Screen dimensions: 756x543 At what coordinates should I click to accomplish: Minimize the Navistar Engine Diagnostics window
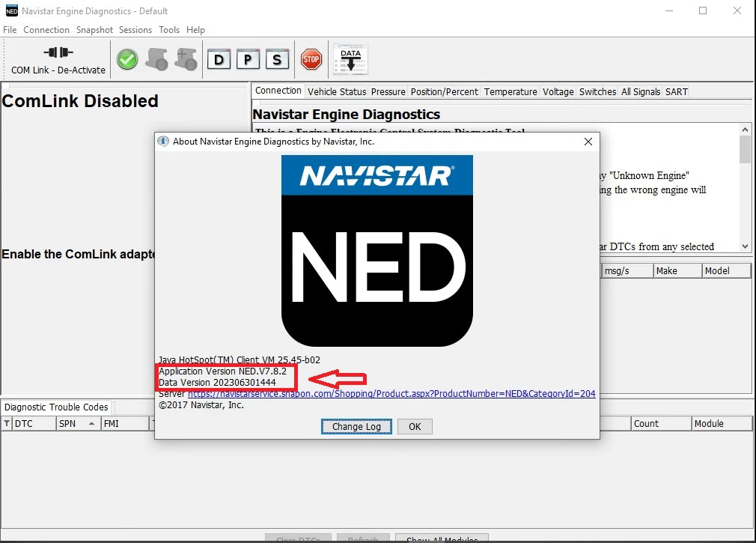pyautogui.click(x=669, y=10)
